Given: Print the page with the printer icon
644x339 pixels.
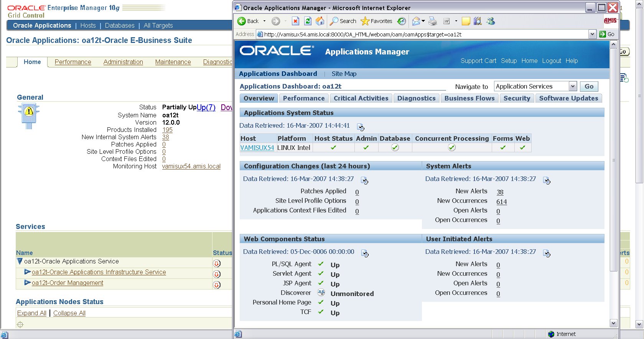Looking at the screenshot, I should point(433,21).
